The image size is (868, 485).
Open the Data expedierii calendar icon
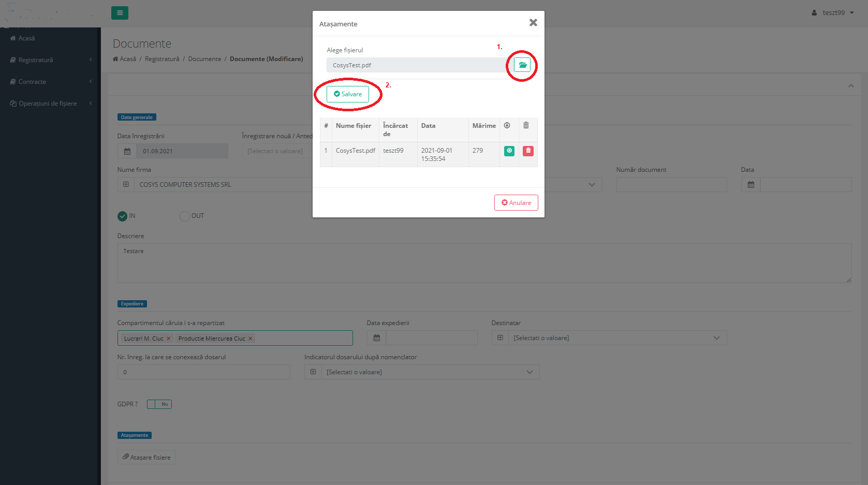[x=377, y=338]
